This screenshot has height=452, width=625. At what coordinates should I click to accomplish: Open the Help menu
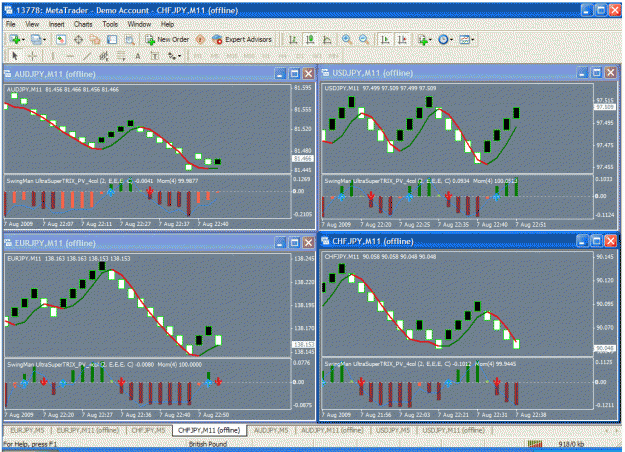click(167, 24)
